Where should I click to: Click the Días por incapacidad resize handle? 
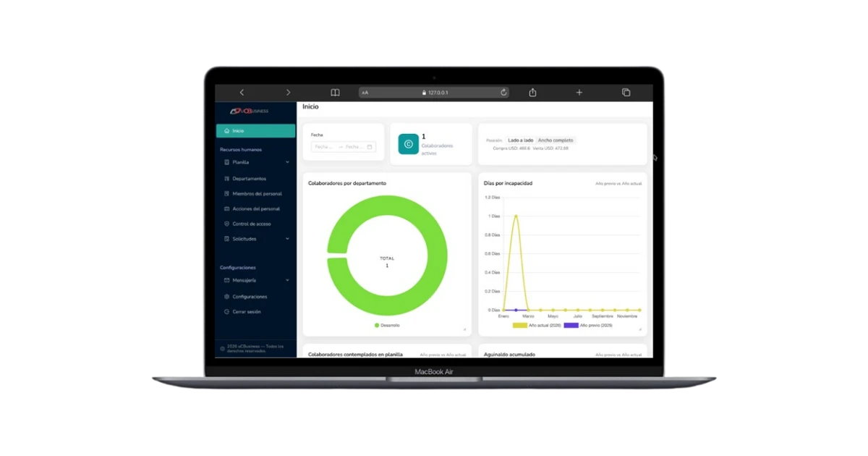pos(640,329)
